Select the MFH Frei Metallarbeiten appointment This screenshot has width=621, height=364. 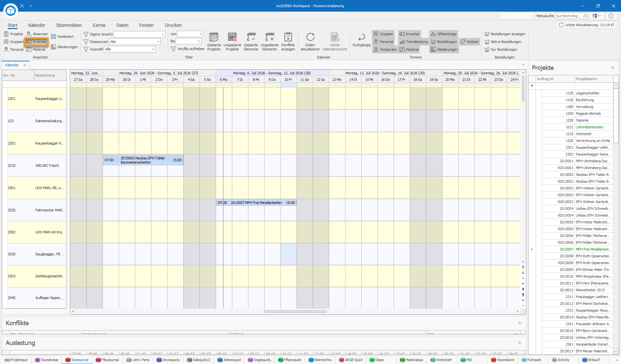pyautogui.click(x=256, y=203)
